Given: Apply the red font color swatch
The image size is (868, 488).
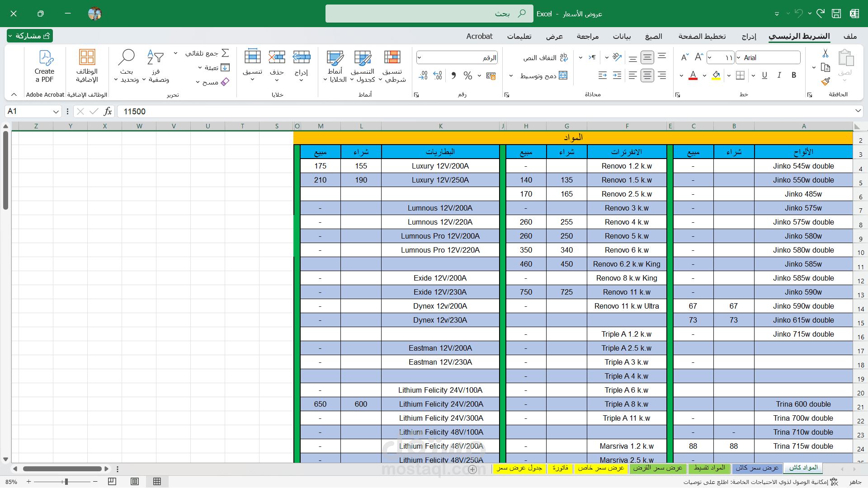Looking at the screenshot, I should click(x=693, y=75).
